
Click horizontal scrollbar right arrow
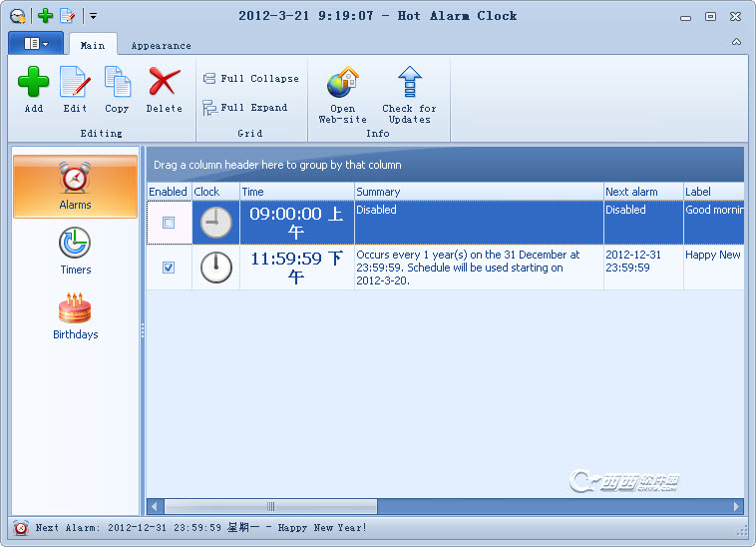point(736,506)
